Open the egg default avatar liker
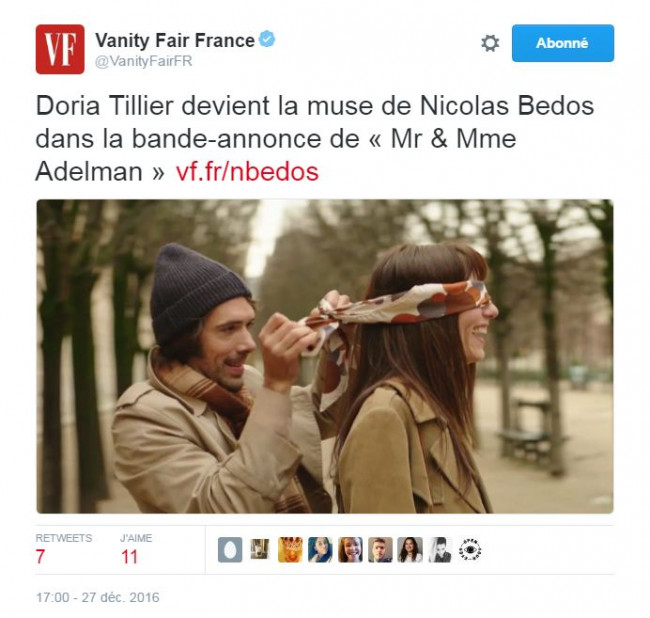 click(230, 550)
